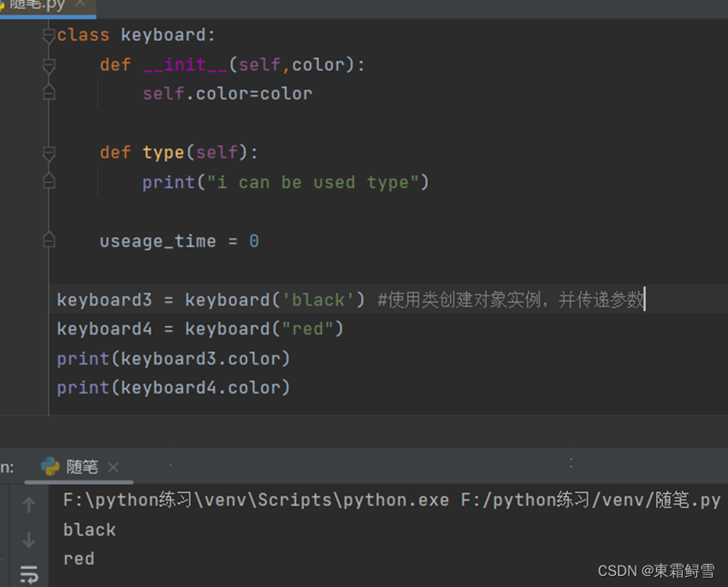Toggle soft-wrap icon in Run panel

[x=29, y=574]
